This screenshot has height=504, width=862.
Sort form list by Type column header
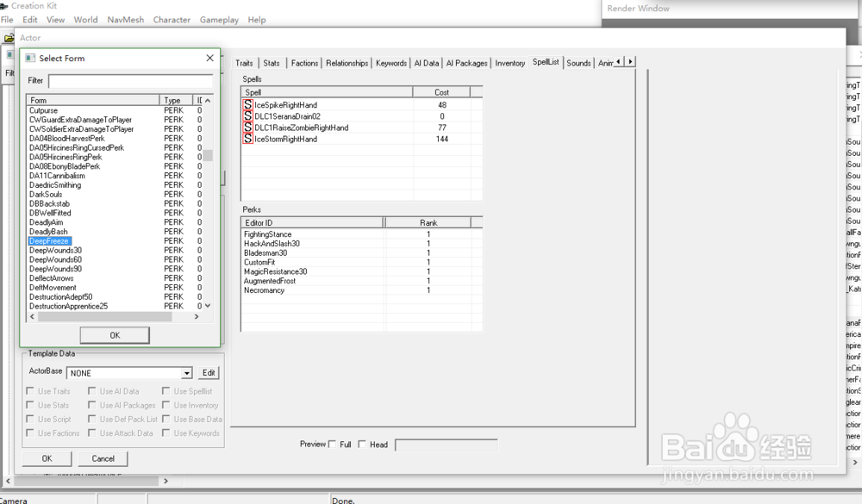point(176,100)
